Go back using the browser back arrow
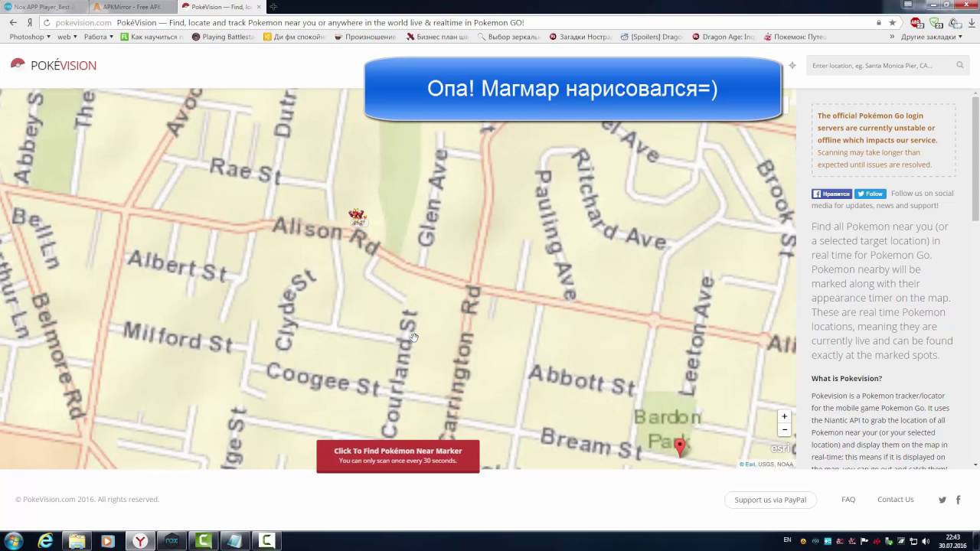 (x=13, y=22)
